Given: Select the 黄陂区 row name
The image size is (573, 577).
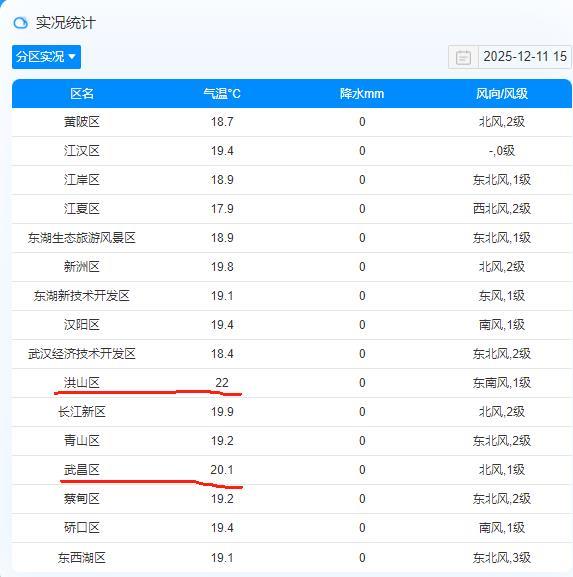Looking at the screenshot, I should point(82,122).
